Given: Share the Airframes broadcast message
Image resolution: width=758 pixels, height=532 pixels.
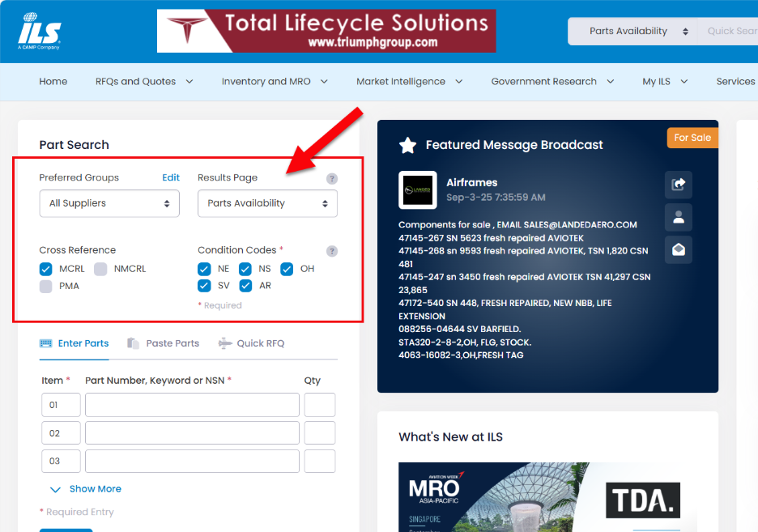Looking at the screenshot, I should tap(678, 185).
